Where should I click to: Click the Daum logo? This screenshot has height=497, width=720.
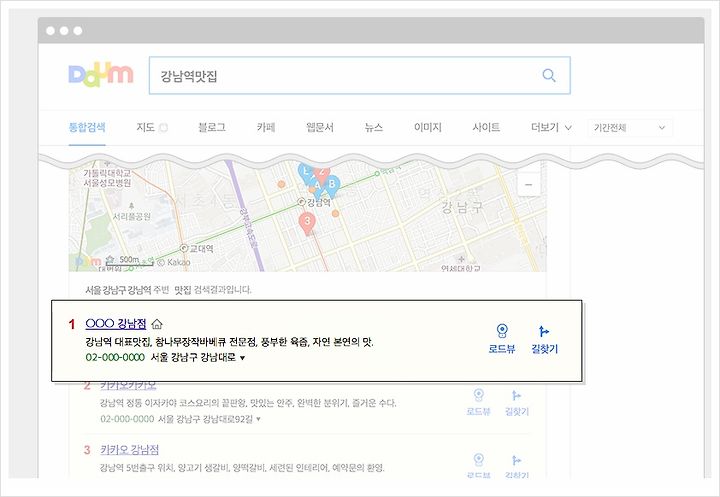pos(101,76)
